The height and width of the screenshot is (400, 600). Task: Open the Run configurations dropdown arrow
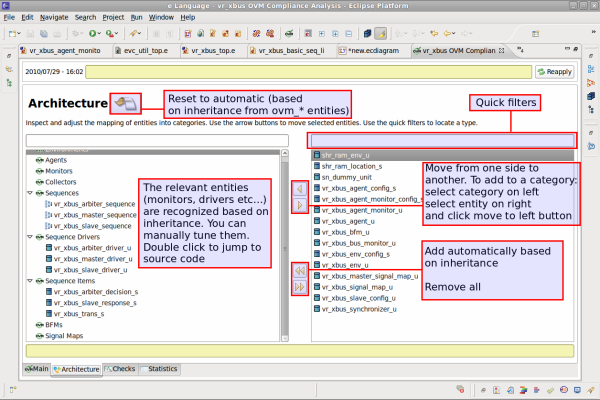(99, 34)
